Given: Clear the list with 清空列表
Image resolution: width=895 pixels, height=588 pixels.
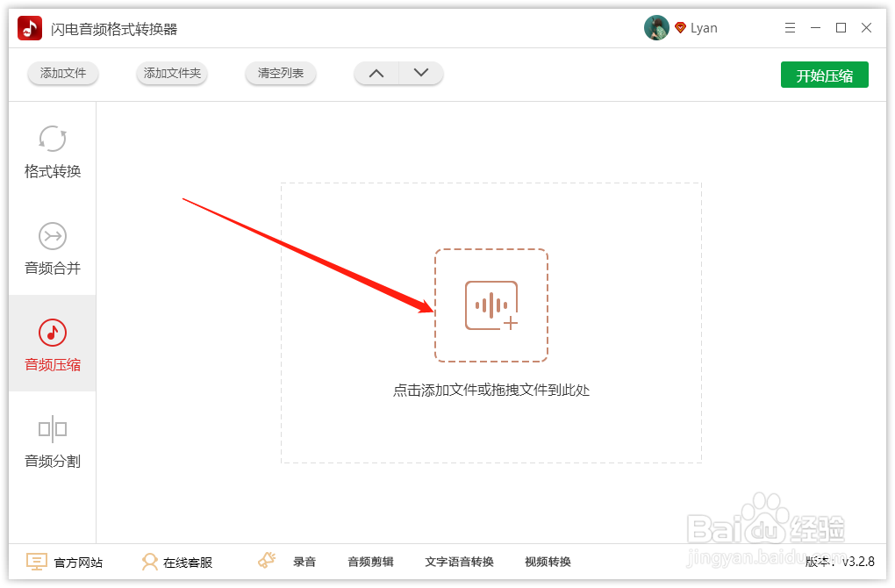Looking at the screenshot, I should 280,73.
